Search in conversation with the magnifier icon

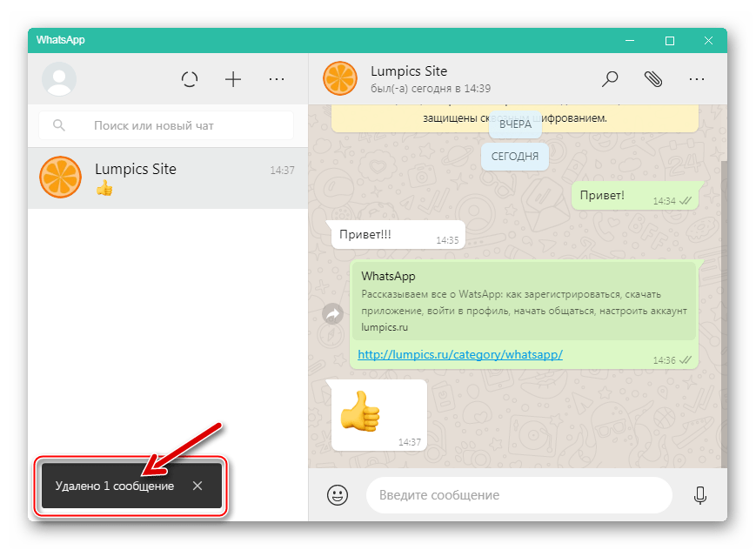coord(610,78)
